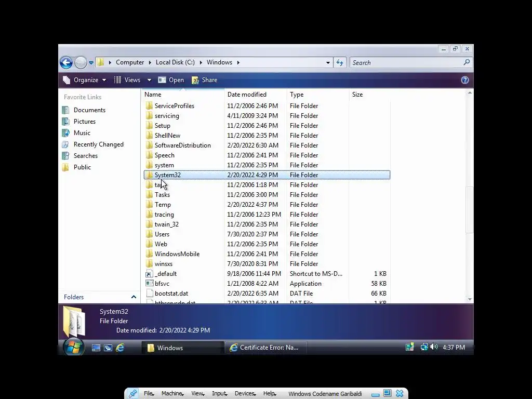
Task: Select the twain_32 folder row
Action: click(x=267, y=224)
